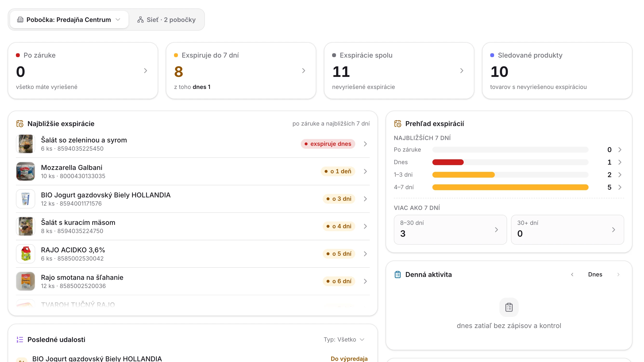Image resolution: width=644 pixels, height=362 pixels.
Task: Open the Po záruke card arrow
Action: (146, 71)
